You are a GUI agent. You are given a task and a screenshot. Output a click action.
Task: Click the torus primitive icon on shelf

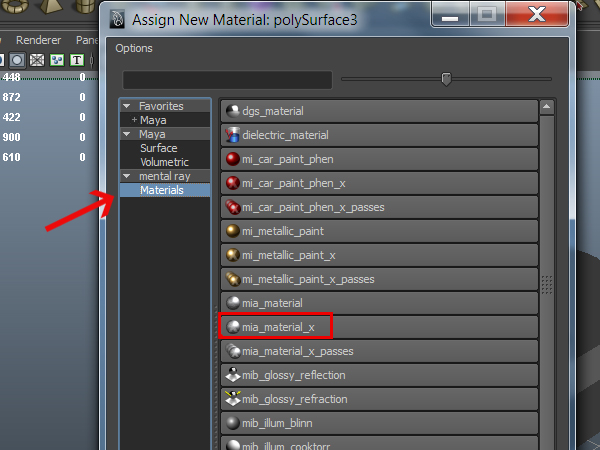click(15, 6)
